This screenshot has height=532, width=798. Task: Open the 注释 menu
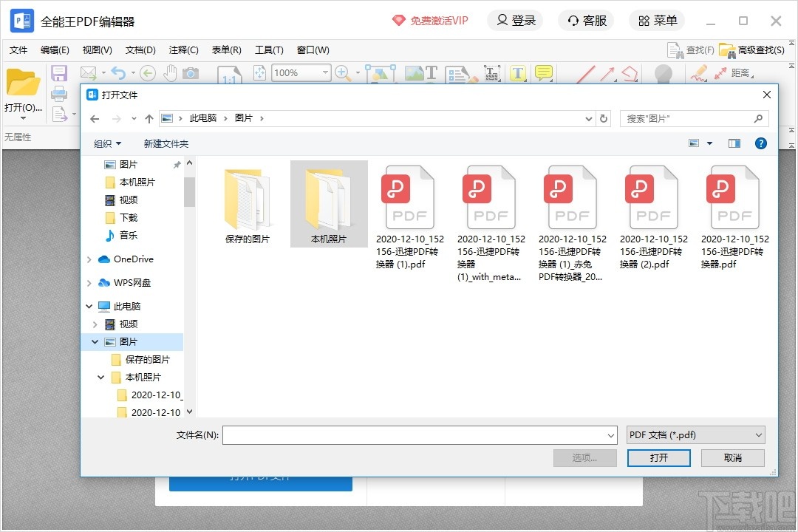pos(183,50)
